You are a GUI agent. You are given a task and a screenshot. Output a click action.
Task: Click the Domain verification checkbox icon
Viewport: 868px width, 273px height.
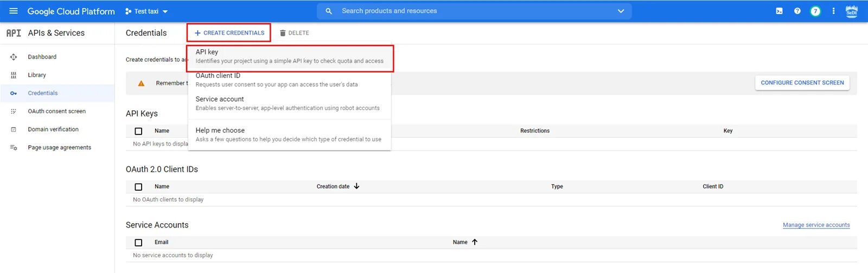14,129
